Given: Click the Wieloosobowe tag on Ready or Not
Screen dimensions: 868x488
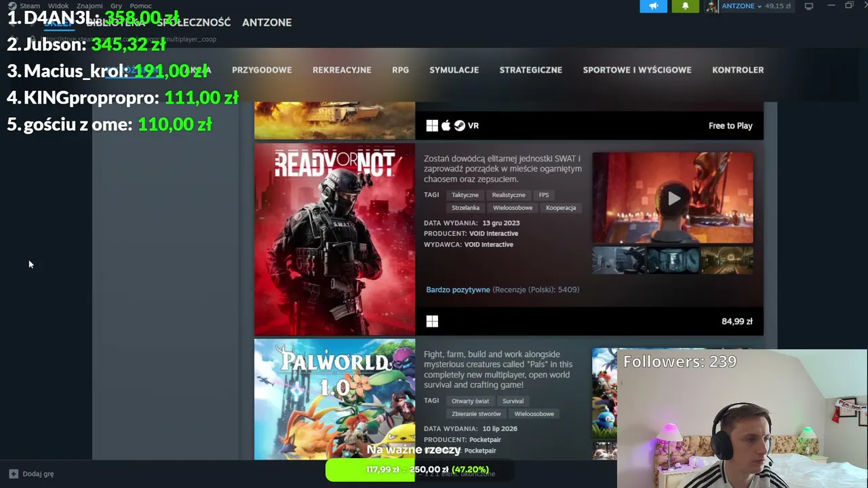Looking at the screenshot, I should pos(513,208).
